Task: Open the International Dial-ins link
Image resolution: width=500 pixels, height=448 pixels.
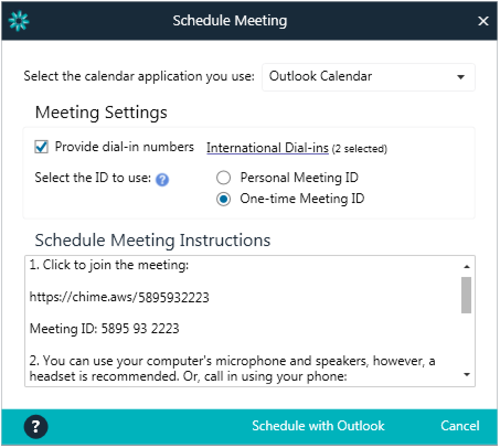Action: [267, 148]
